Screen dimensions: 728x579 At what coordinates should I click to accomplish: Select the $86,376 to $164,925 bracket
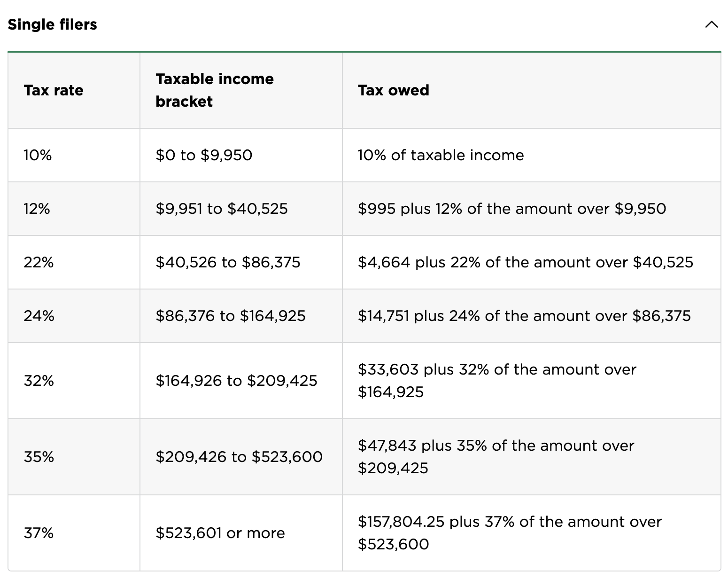[x=231, y=315]
